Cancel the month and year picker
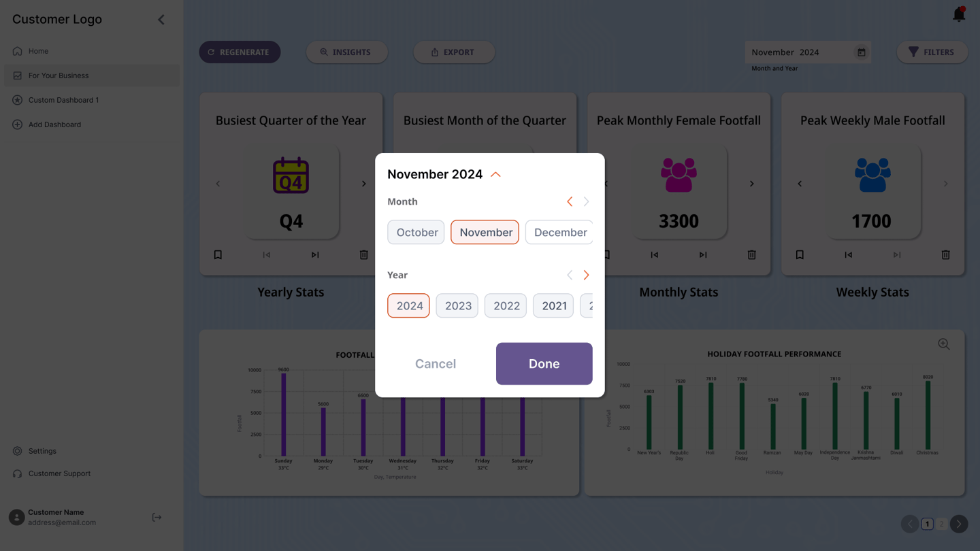 (x=436, y=364)
